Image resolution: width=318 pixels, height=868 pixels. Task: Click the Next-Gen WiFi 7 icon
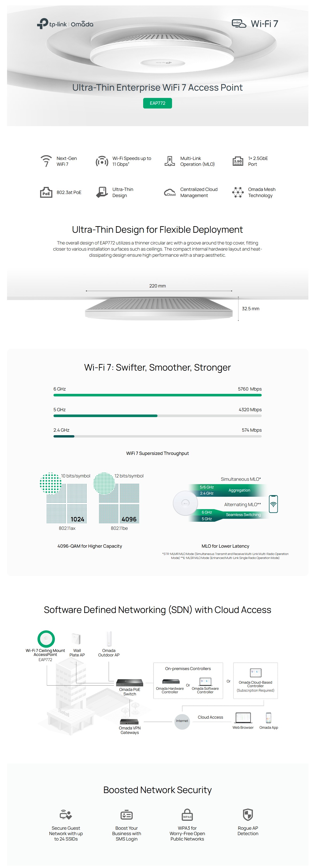(x=46, y=161)
